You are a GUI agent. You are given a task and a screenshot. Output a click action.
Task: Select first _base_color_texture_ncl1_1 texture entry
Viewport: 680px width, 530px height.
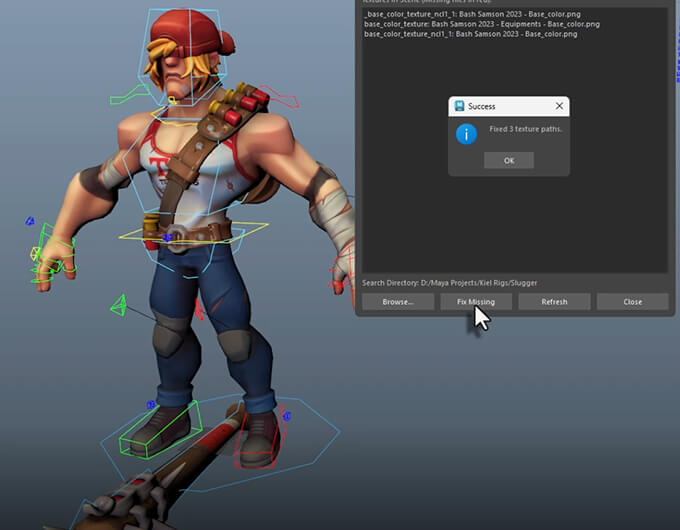click(x=469, y=14)
